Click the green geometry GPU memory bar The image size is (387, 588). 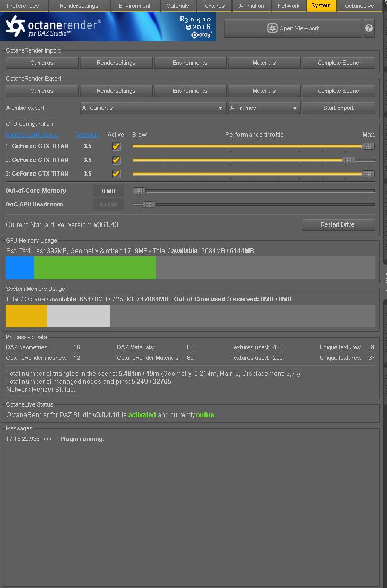click(95, 268)
